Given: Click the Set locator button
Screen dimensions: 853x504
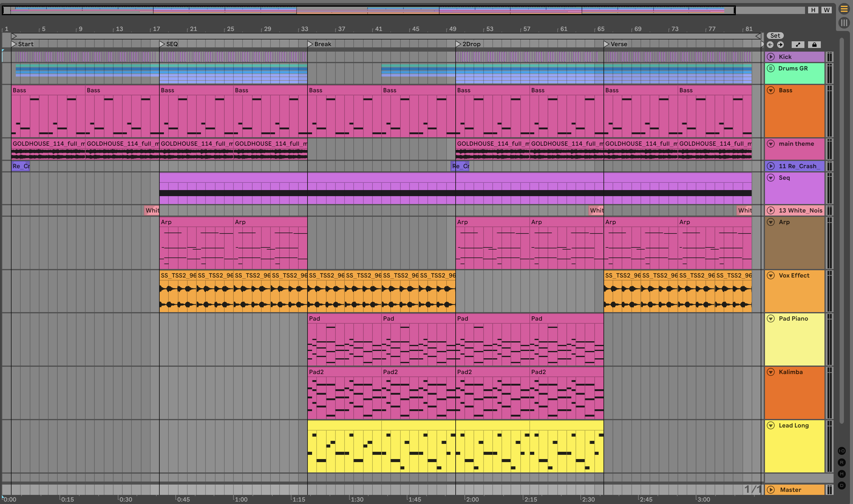Looking at the screenshot, I should [775, 36].
